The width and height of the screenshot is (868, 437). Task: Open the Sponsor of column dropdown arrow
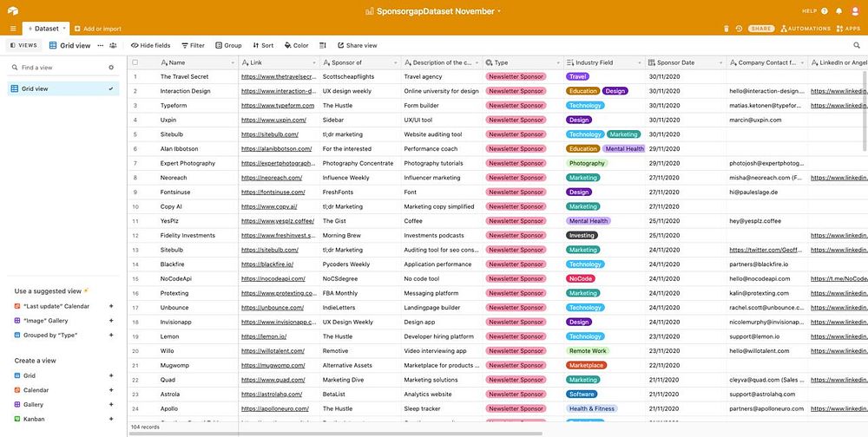coord(396,63)
